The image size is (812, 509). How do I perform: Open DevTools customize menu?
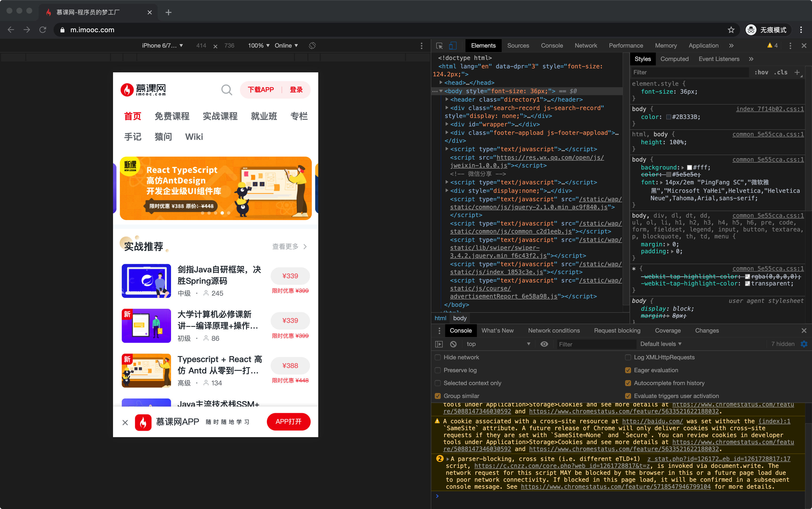coord(790,45)
